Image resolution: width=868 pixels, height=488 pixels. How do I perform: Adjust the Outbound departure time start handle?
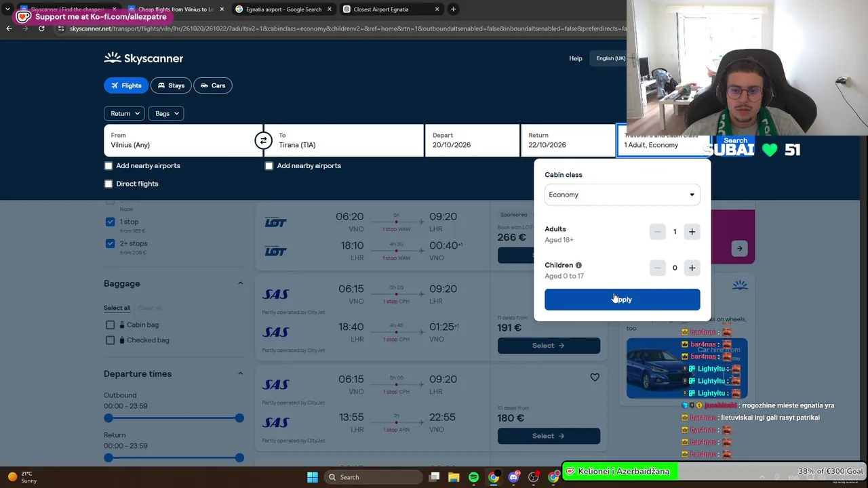108,418
